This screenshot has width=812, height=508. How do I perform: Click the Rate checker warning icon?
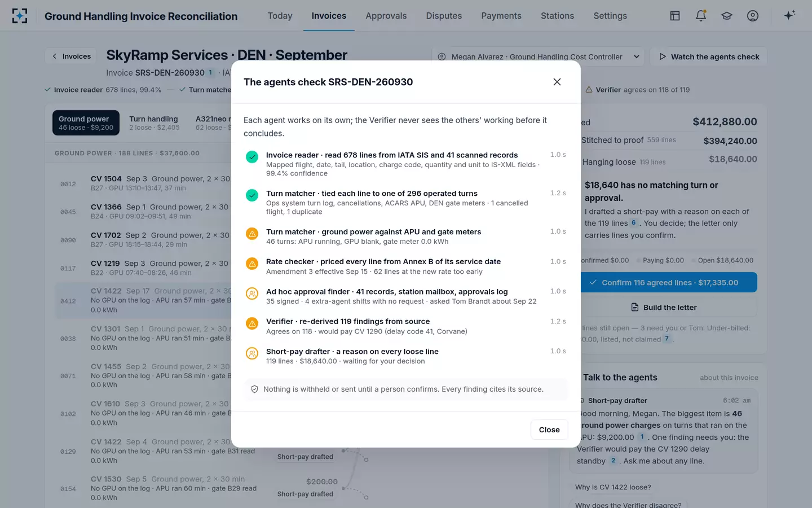tap(252, 264)
